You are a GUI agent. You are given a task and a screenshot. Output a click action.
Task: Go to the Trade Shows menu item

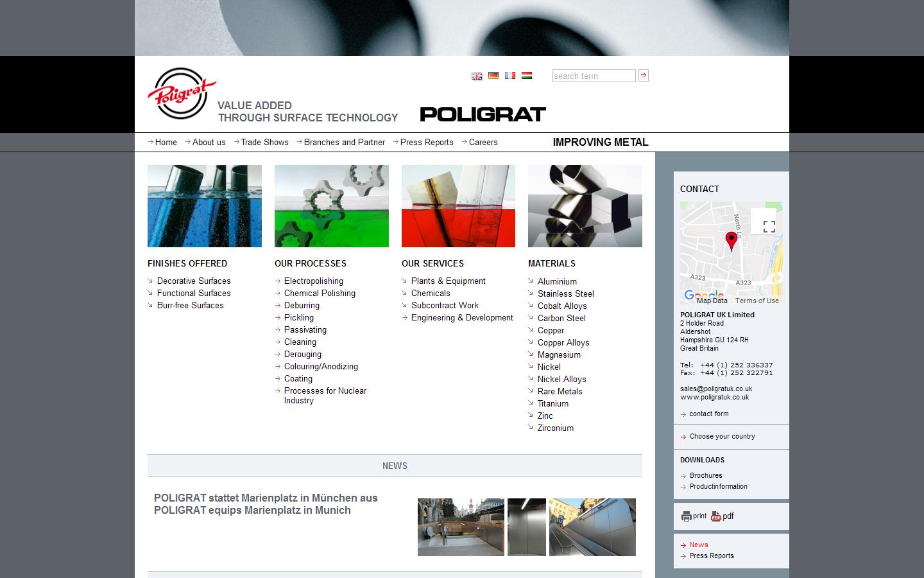(x=264, y=142)
